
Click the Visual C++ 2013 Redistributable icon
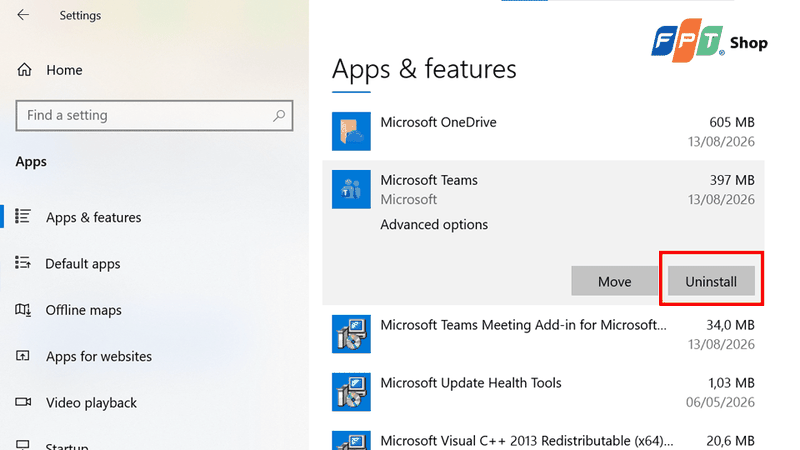(351, 440)
